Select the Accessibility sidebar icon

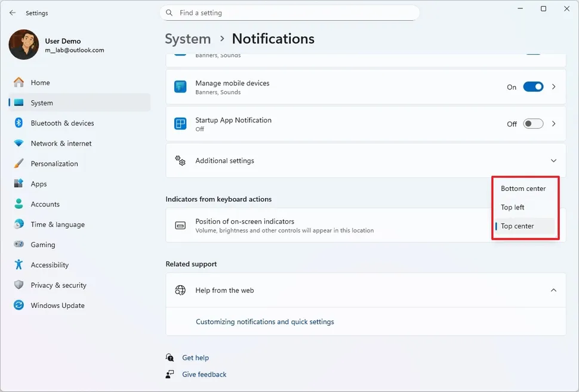click(x=18, y=265)
